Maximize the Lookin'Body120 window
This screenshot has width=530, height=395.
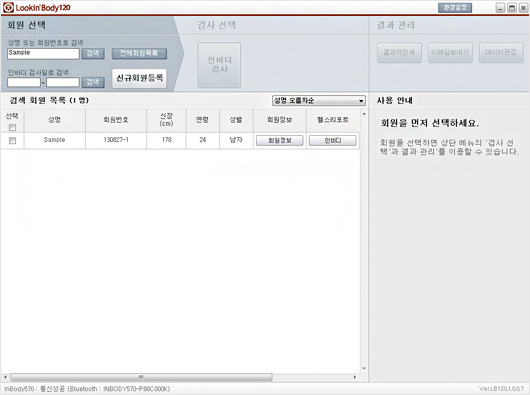pyautogui.click(x=512, y=8)
